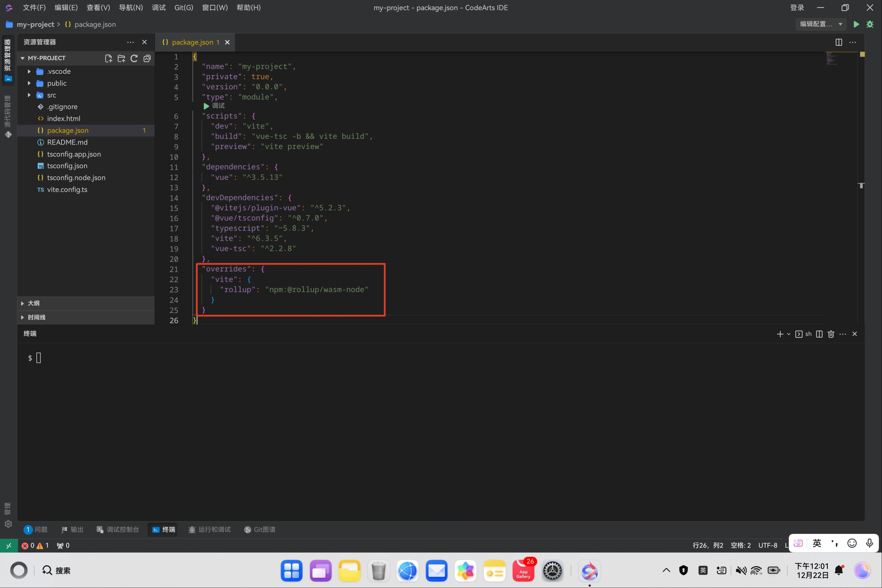Open the Git(G) menu
This screenshot has width=882, height=588.
(x=183, y=8)
